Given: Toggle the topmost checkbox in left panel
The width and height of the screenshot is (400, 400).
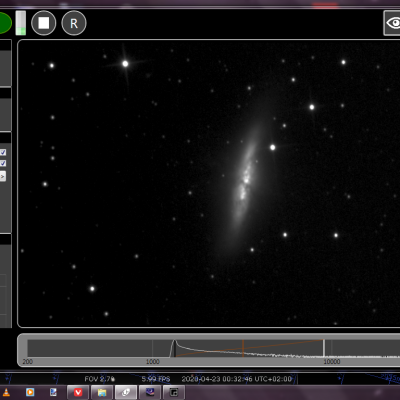Looking at the screenshot, I should [x=3, y=152].
